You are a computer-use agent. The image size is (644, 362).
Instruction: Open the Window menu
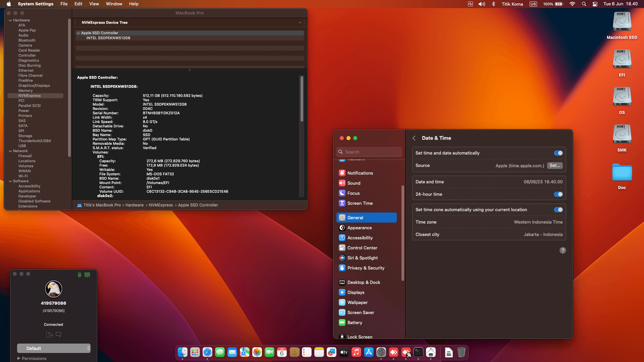pyautogui.click(x=114, y=4)
